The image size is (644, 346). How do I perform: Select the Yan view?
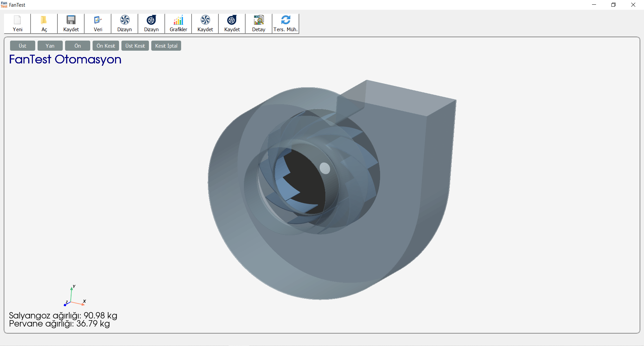(x=50, y=46)
